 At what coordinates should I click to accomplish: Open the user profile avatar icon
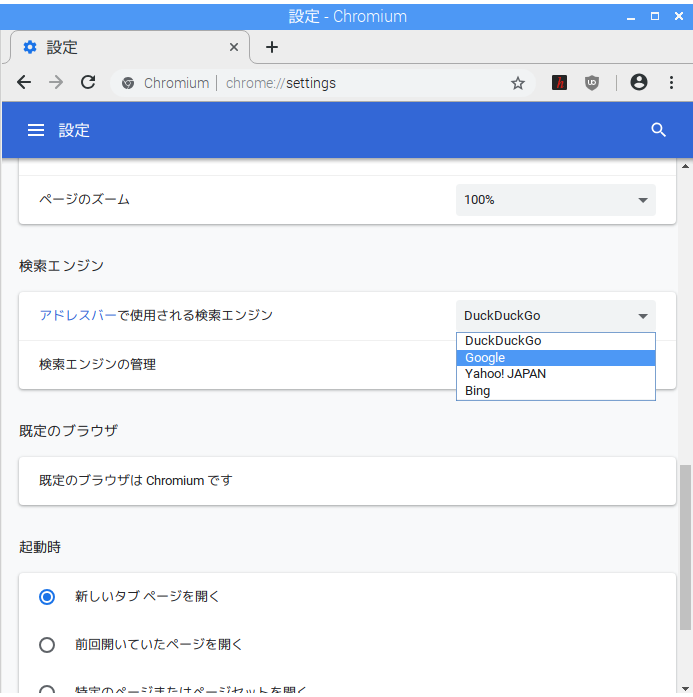point(639,83)
